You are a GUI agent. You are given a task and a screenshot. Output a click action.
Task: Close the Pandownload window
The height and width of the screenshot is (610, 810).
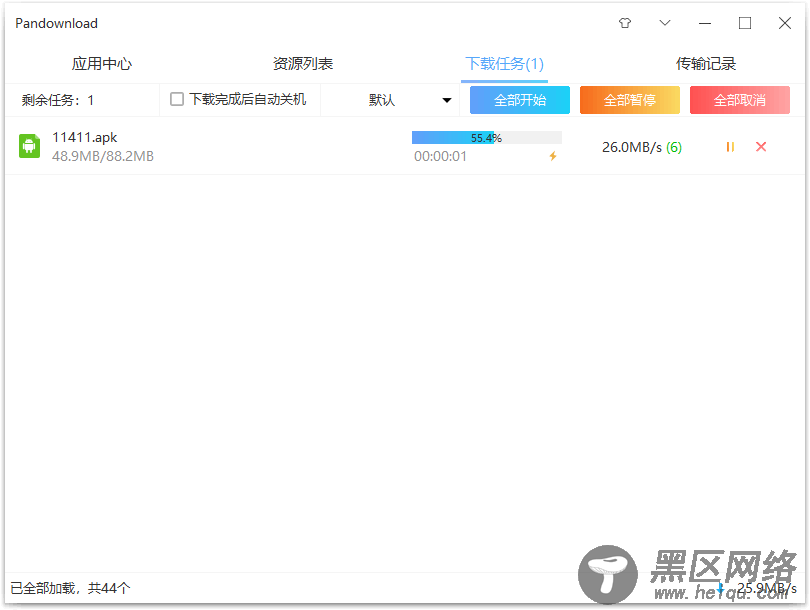click(x=785, y=23)
